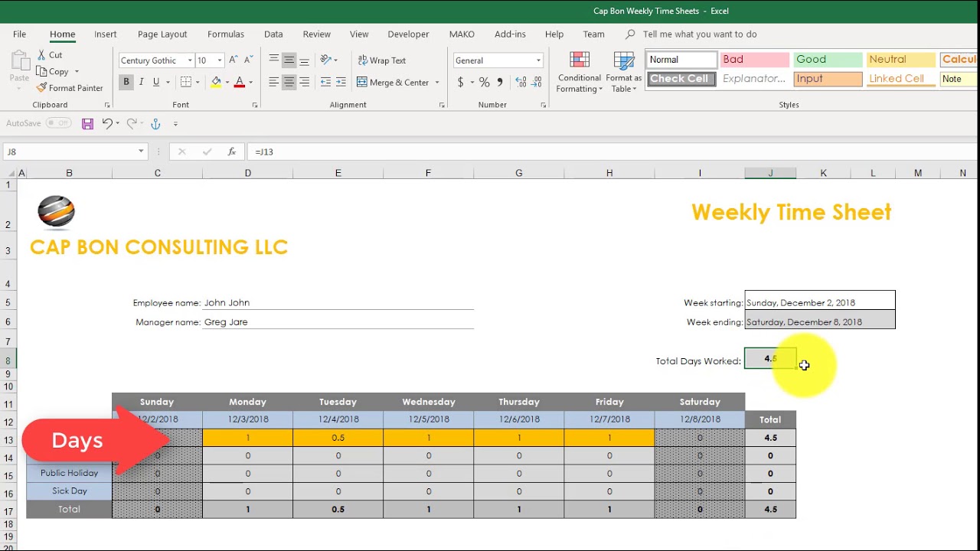Switch to the Developer tab

click(408, 34)
